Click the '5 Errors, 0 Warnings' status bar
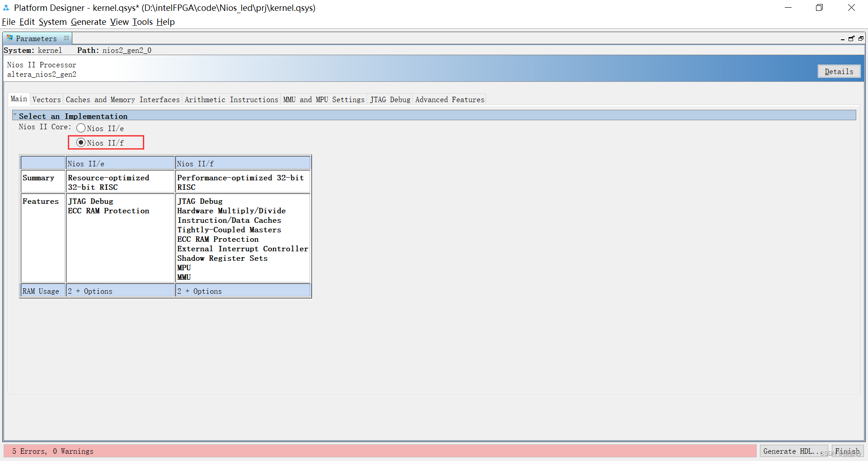Image resolution: width=868 pixels, height=461 pixels. 380,451
